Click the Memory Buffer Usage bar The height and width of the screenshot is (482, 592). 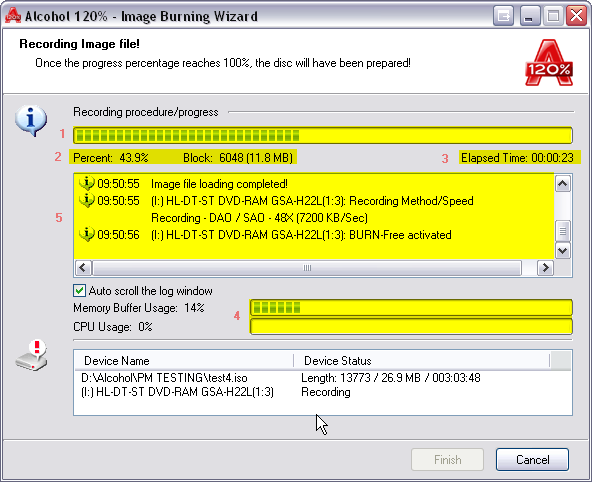[x=411, y=308]
